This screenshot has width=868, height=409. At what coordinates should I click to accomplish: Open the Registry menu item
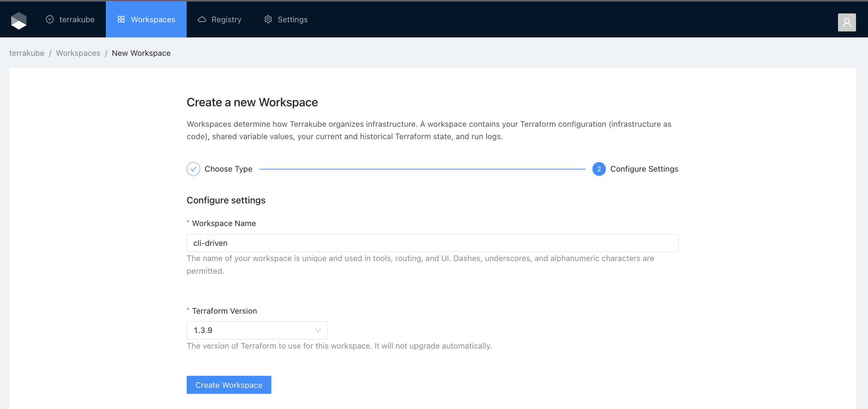pos(226,19)
